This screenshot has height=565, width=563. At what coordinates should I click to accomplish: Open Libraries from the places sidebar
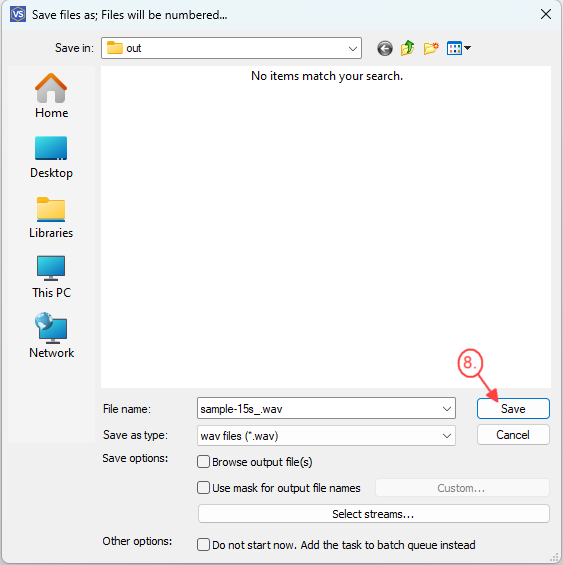(x=51, y=217)
